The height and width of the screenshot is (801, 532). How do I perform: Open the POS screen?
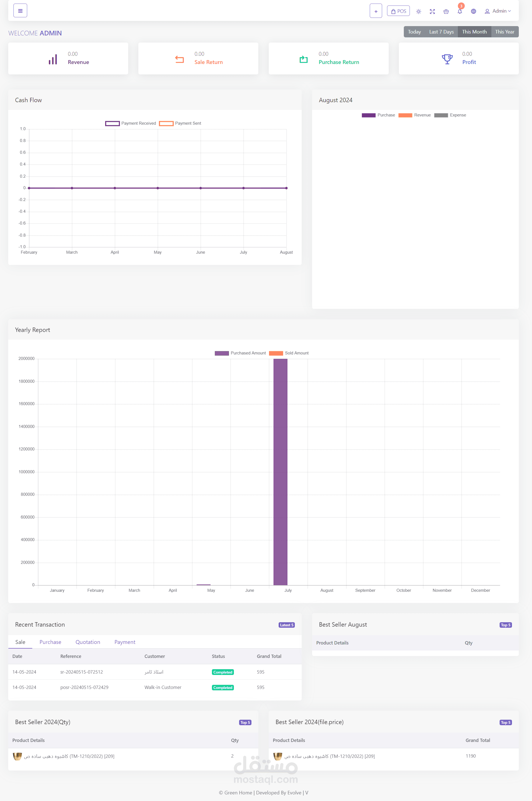pos(398,11)
